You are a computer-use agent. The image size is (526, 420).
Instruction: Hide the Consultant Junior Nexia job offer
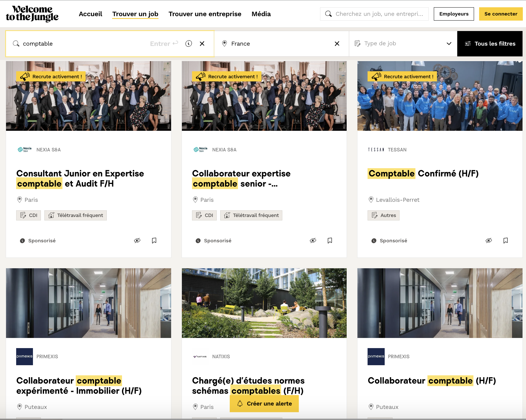pos(137,241)
